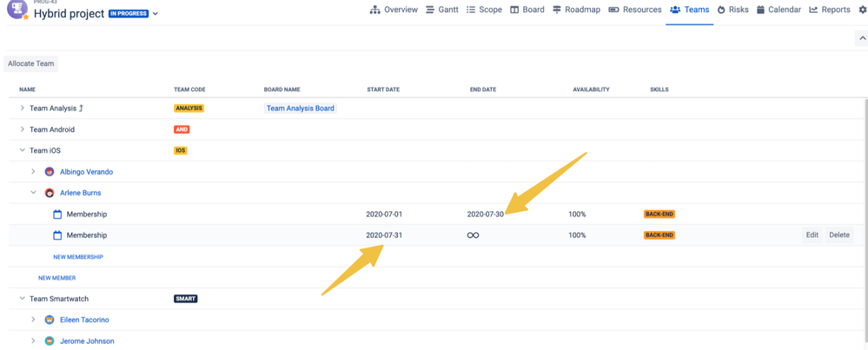Click the NEW MEMBERSHIP link
868x350 pixels.
pyautogui.click(x=78, y=257)
